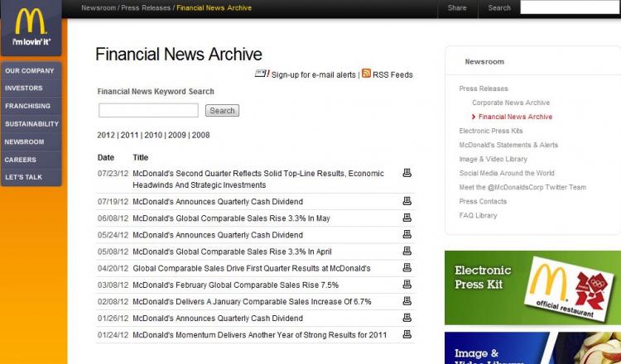Filter archive by year 2008
Viewport: 621px width, 364px height.
[x=201, y=135]
